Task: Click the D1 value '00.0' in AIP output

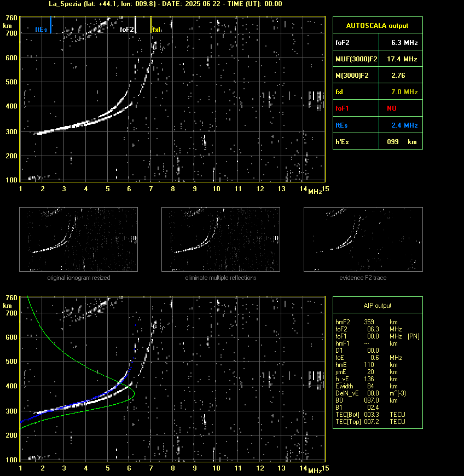Action: [373, 351]
